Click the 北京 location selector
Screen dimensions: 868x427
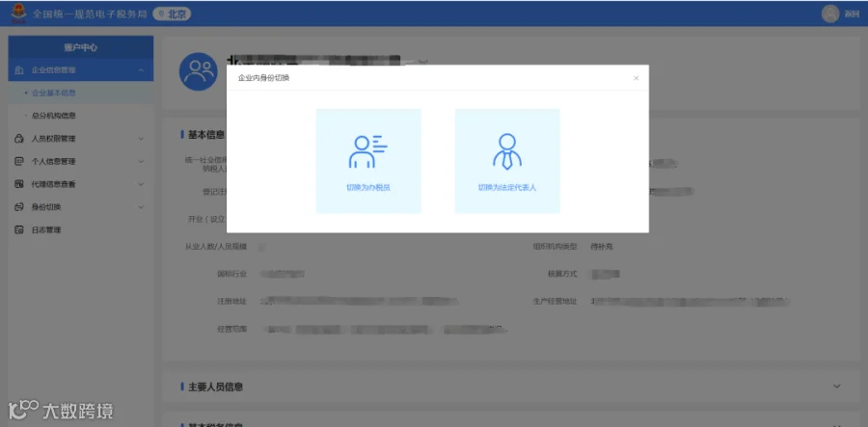click(172, 14)
